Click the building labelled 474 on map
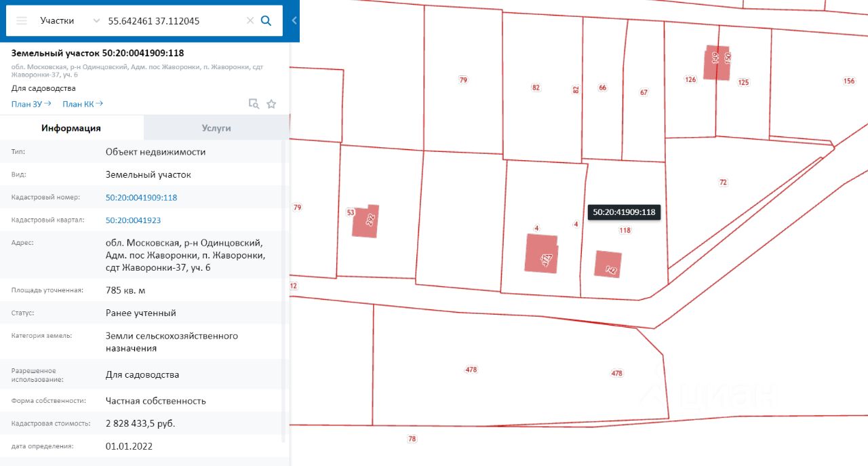 point(542,254)
